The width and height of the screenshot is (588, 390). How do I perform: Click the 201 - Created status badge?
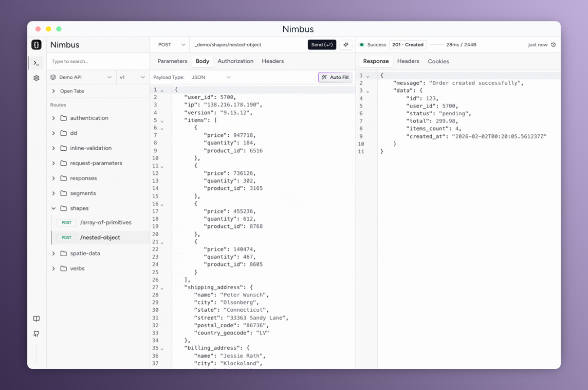tap(408, 45)
